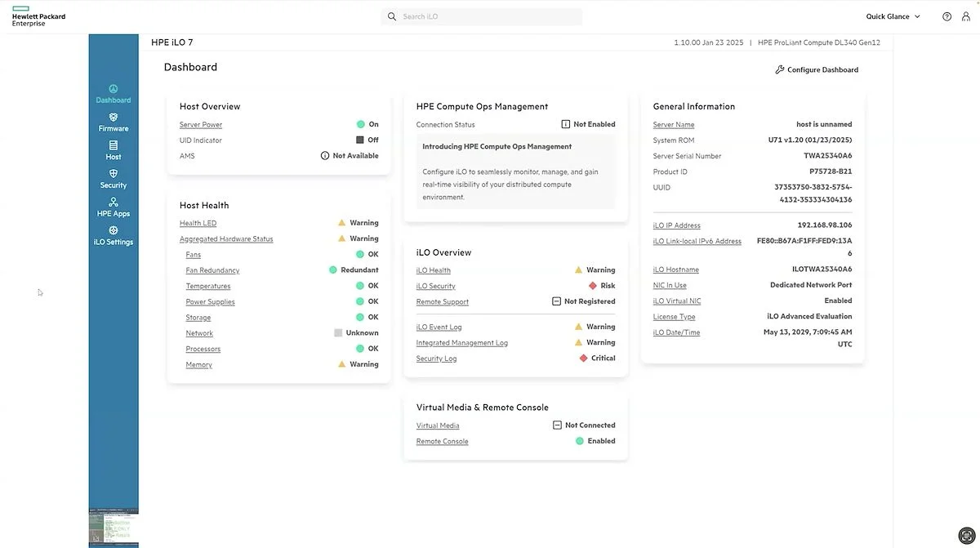Open the Host sidebar section
980x548 pixels.
pyautogui.click(x=113, y=151)
